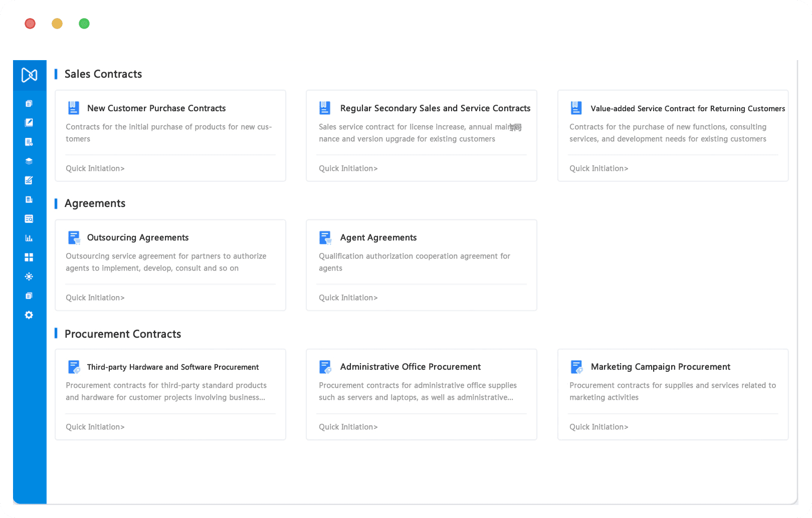
Task: Click description 'Procurement contracts for third-party standard products'
Action: click(x=166, y=391)
